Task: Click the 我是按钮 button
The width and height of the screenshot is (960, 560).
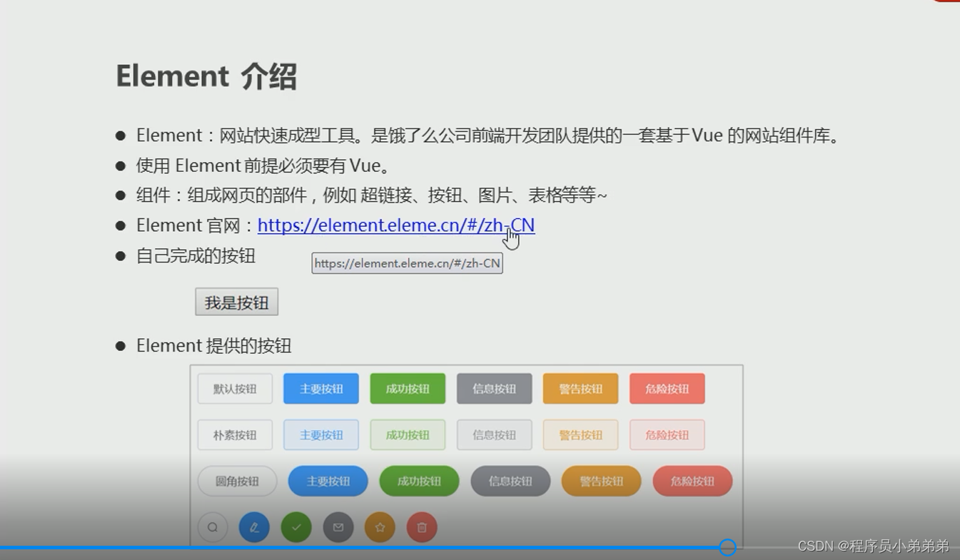Action: (x=236, y=302)
